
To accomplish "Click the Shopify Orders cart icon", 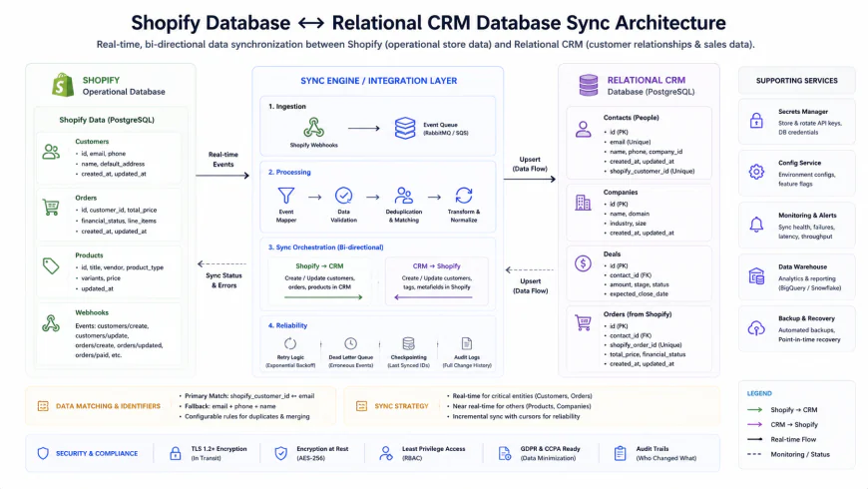I will pyautogui.click(x=51, y=208).
